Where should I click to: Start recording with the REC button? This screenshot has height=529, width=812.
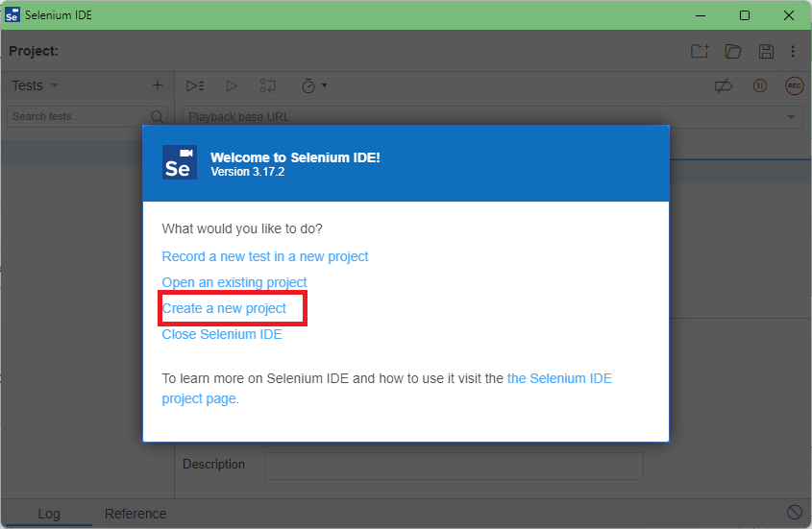[x=795, y=85]
